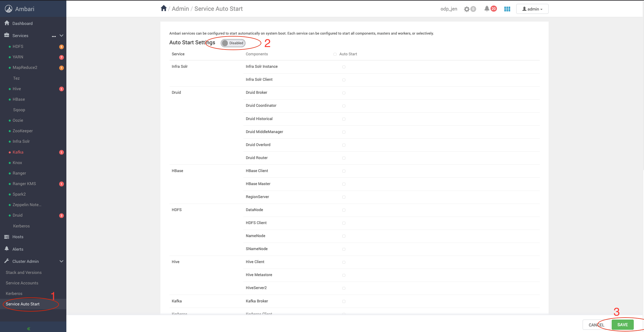Check the DataNode auto start checkbox
Image resolution: width=644 pixels, height=332 pixels.
pos(344,210)
